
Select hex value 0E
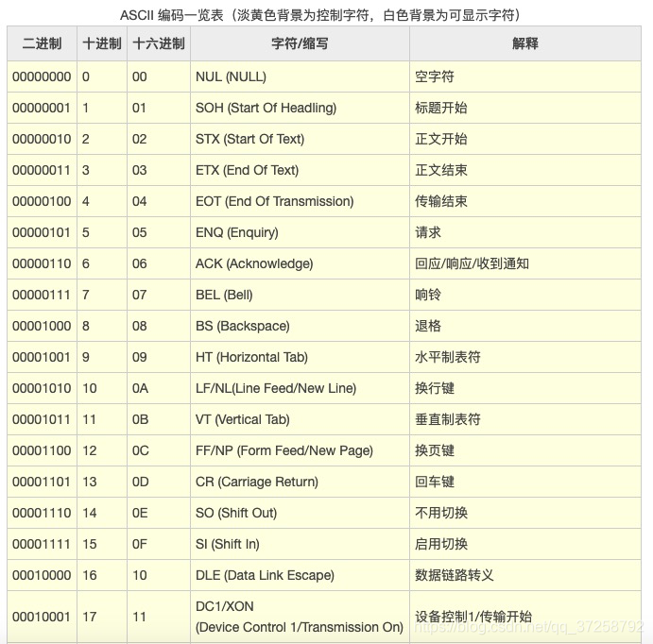[x=159, y=514]
